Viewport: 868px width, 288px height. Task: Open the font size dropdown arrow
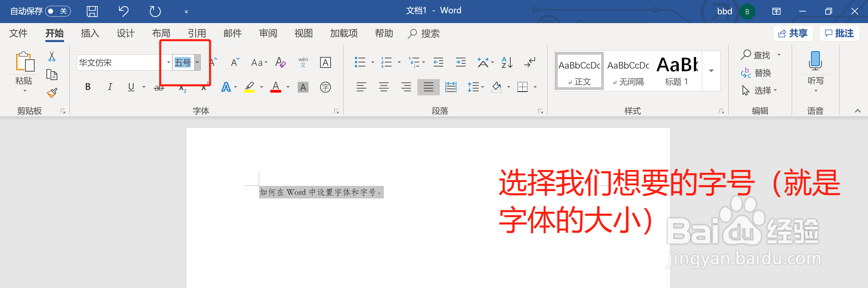coord(197,62)
